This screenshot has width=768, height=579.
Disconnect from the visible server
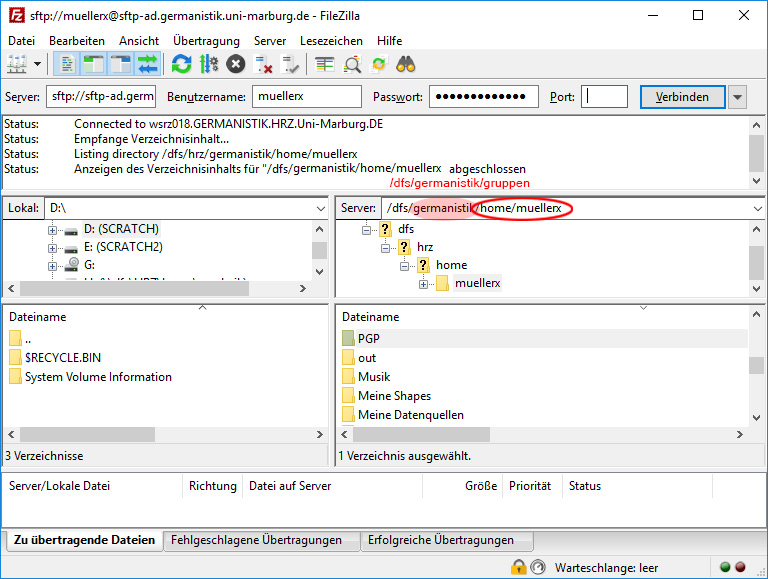click(264, 64)
